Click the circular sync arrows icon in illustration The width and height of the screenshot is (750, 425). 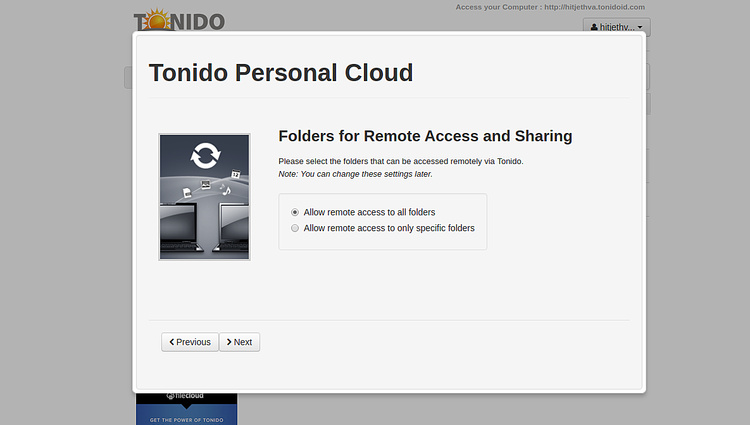tap(205, 155)
